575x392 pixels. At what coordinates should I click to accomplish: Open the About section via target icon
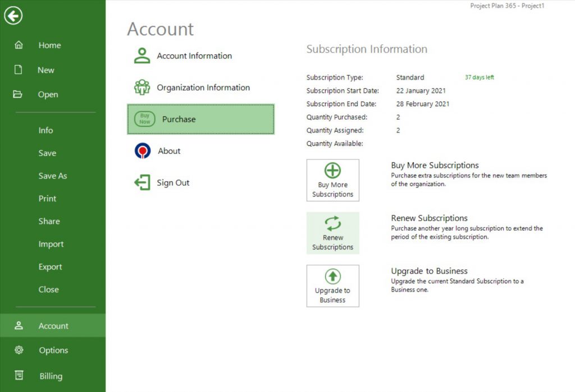[143, 151]
